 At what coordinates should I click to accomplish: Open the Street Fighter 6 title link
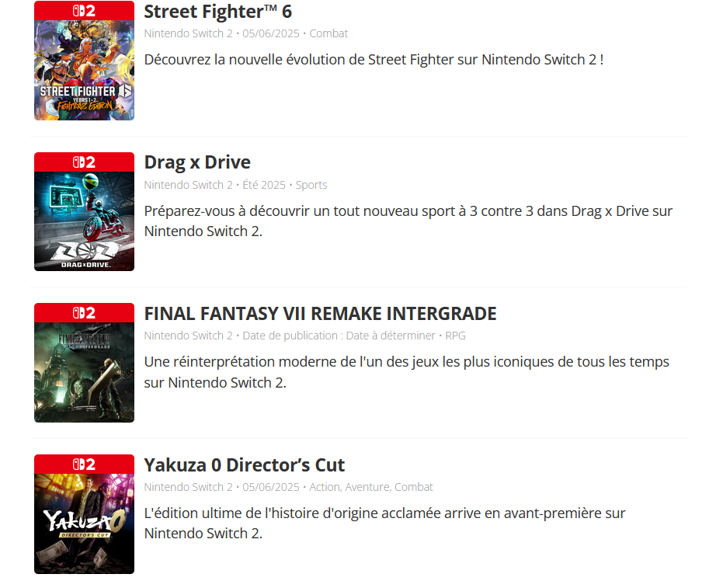(x=217, y=12)
